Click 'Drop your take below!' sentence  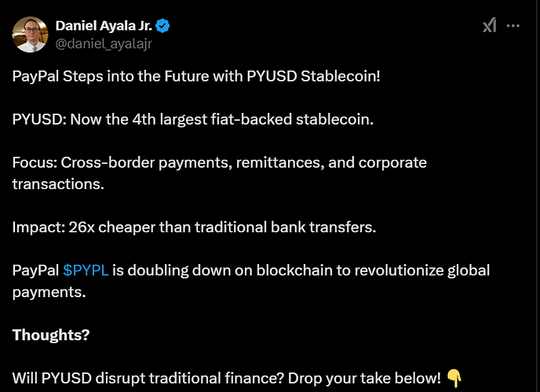[364, 378]
